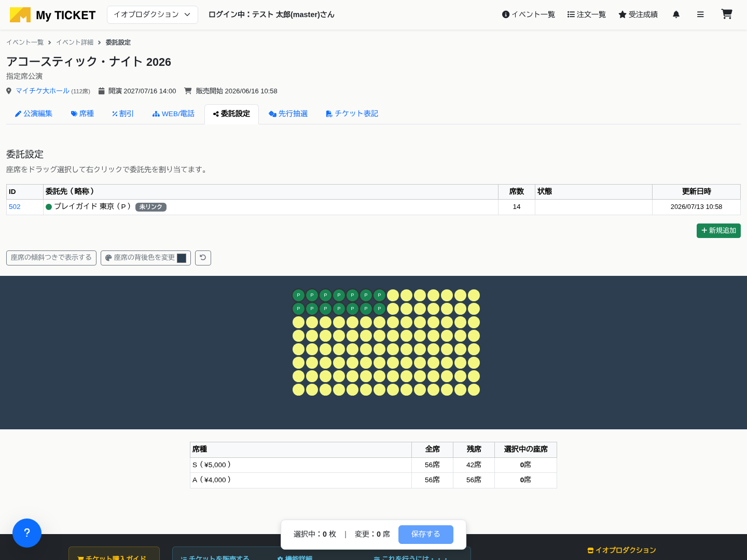This screenshot has width=747, height=560.
Task: Open 注文一覧 in top navigation
Action: coord(587,15)
